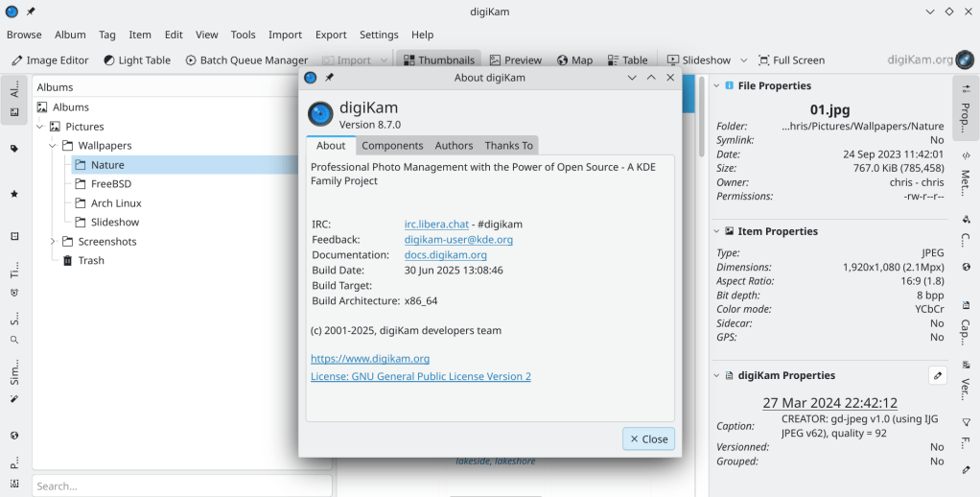Open the docs.digikam.org documentation link
The width and height of the screenshot is (980, 497).
(x=445, y=255)
